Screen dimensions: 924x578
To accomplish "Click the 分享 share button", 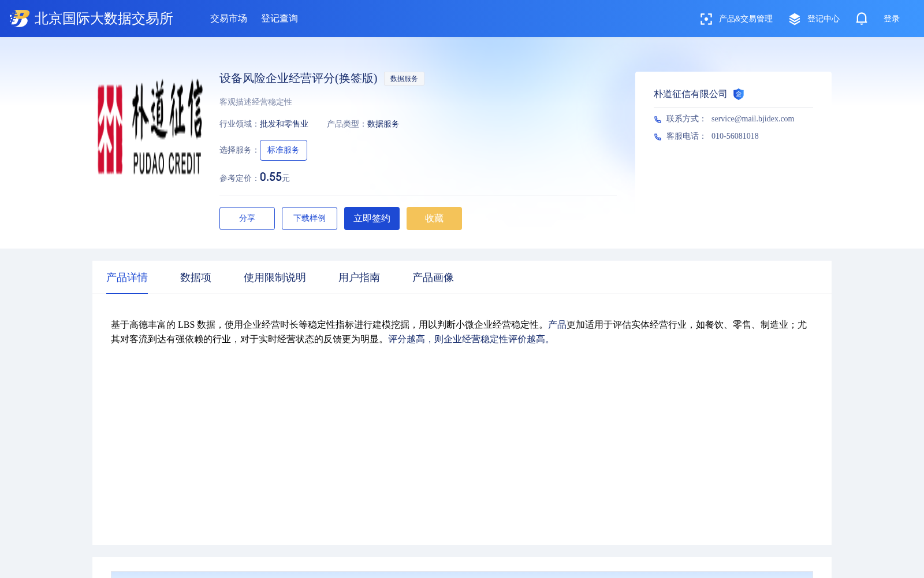I will pos(247,218).
